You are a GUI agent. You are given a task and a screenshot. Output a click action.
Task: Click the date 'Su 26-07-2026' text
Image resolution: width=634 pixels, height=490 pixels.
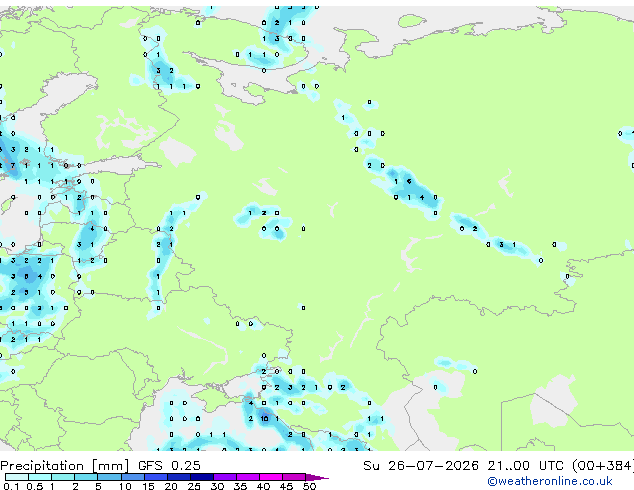[x=421, y=466]
